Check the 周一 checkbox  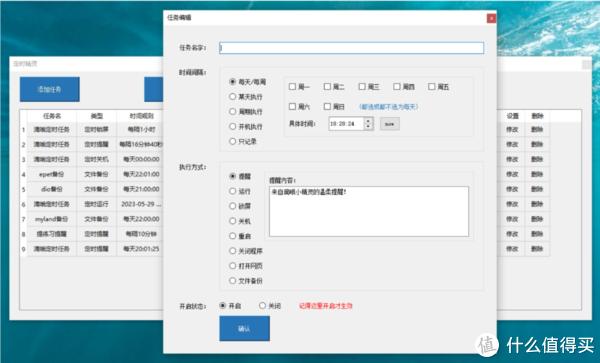(292, 87)
